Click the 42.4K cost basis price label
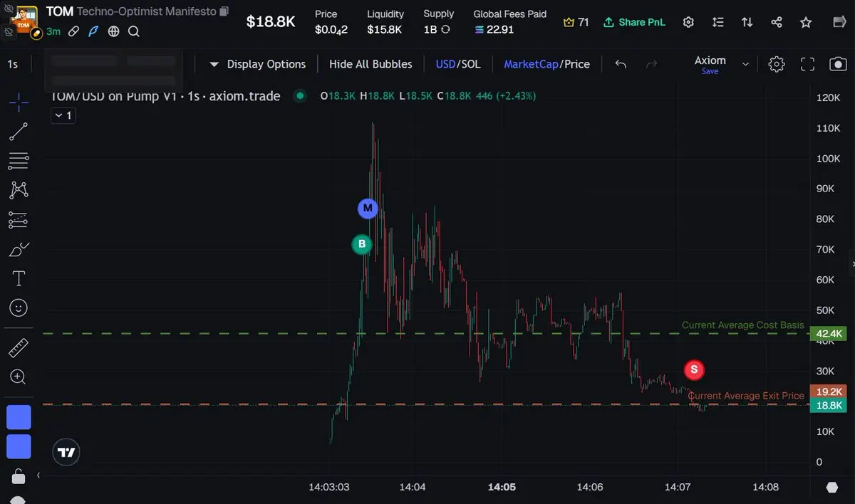855x504 pixels. coord(829,333)
